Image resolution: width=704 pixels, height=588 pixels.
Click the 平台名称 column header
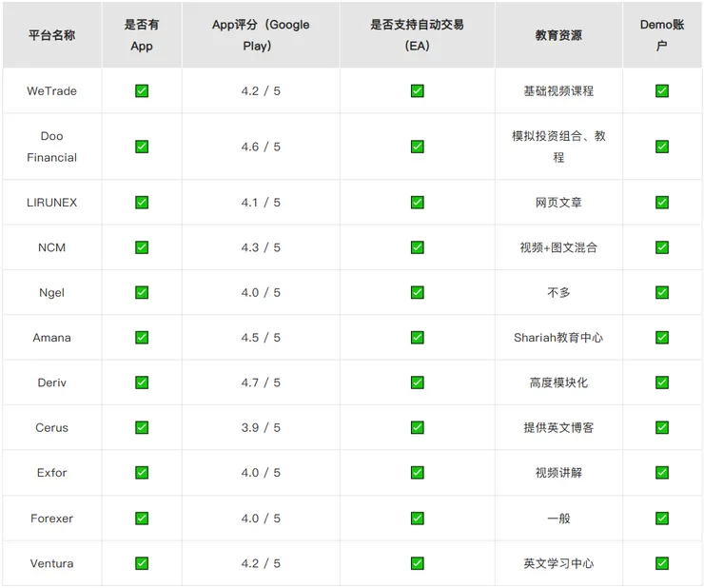[52, 35]
